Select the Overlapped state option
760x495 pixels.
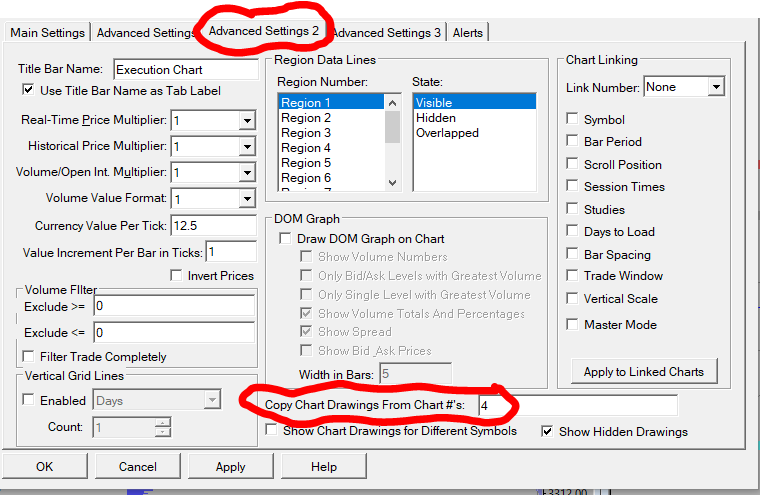coord(447,133)
